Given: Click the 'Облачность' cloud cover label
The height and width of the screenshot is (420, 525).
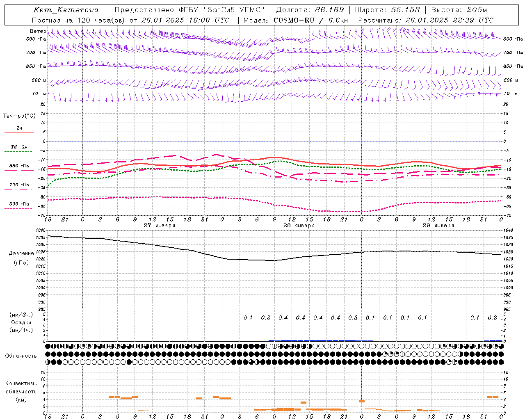Looking at the screenshot, I should 21,356.
